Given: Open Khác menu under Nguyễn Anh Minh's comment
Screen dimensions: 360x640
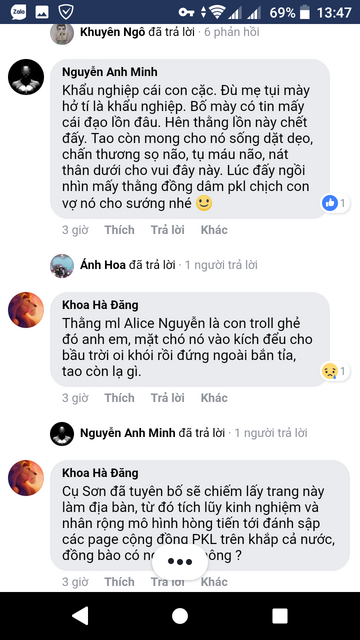Looking at the screenshot, I should pyautogui.click(x=214, y=230).
